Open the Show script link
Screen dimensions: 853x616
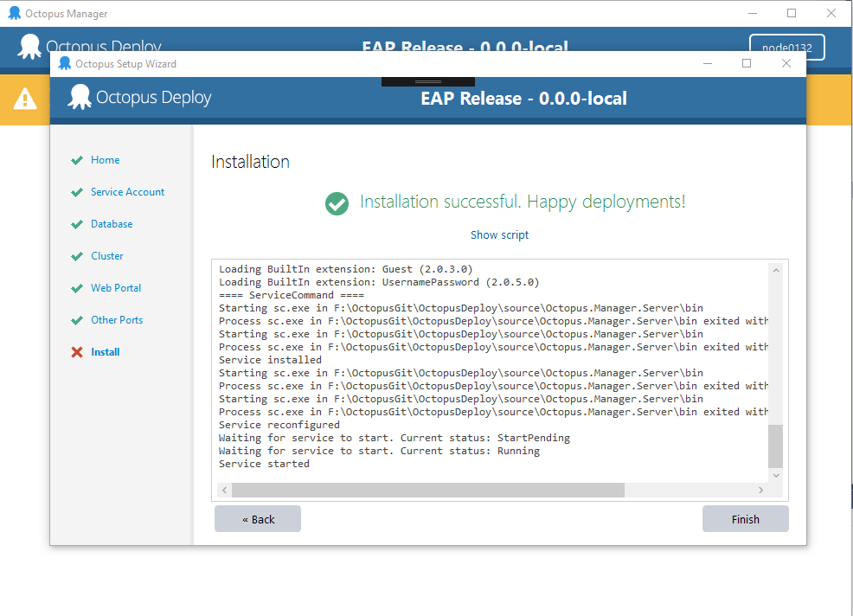coord(499,234)
